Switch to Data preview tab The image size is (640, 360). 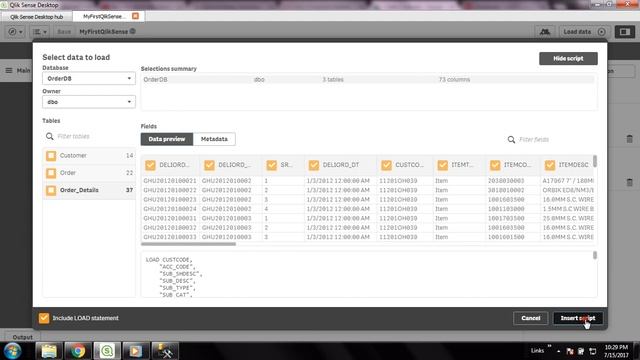point(167,139)
